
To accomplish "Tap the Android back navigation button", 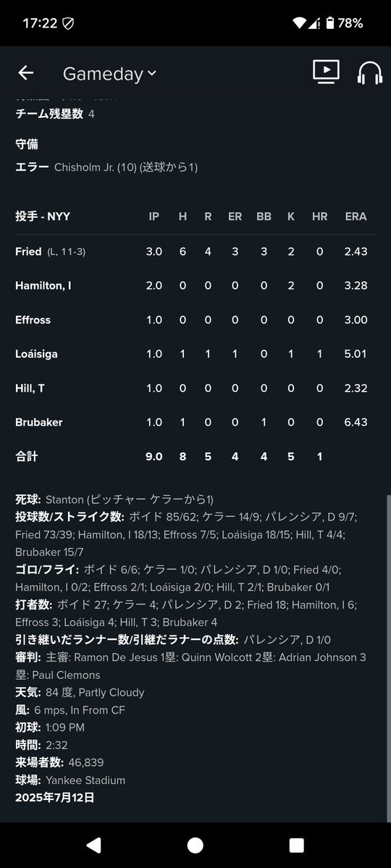I will point(93,845).
